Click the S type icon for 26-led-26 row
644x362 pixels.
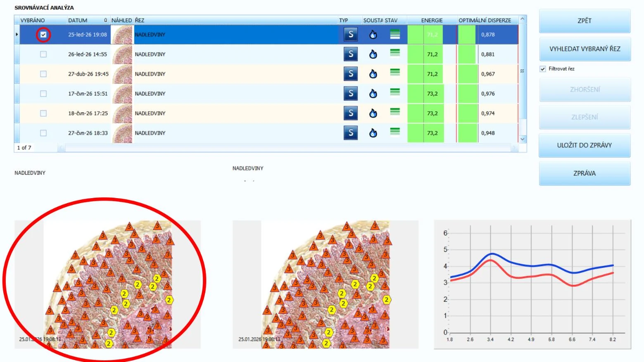click(x=351, y=54)
